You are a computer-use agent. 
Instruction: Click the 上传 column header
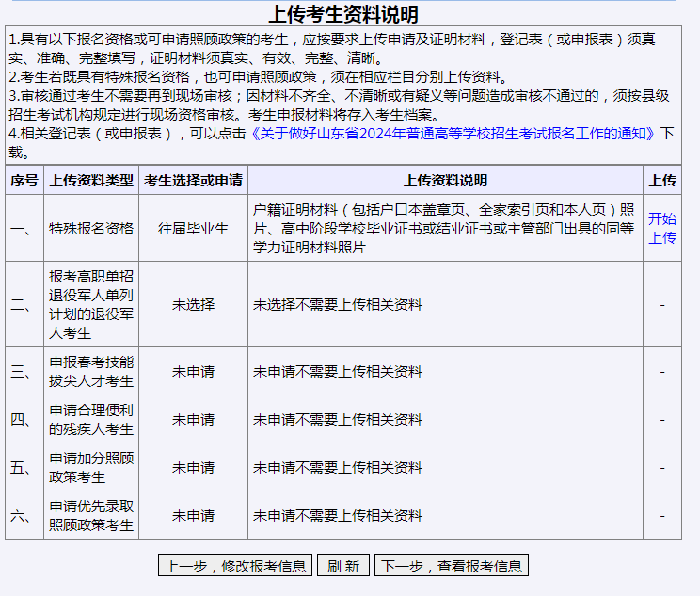coord(662,180)
